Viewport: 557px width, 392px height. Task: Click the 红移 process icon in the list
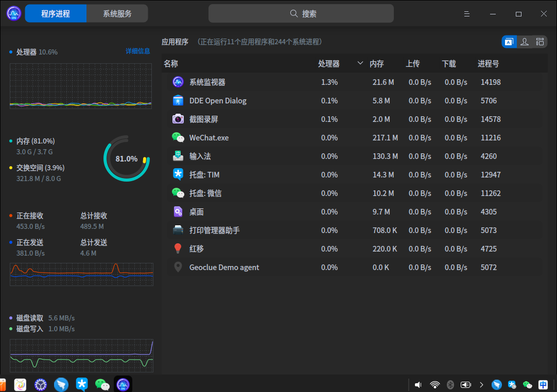click(x=177, y=248)
